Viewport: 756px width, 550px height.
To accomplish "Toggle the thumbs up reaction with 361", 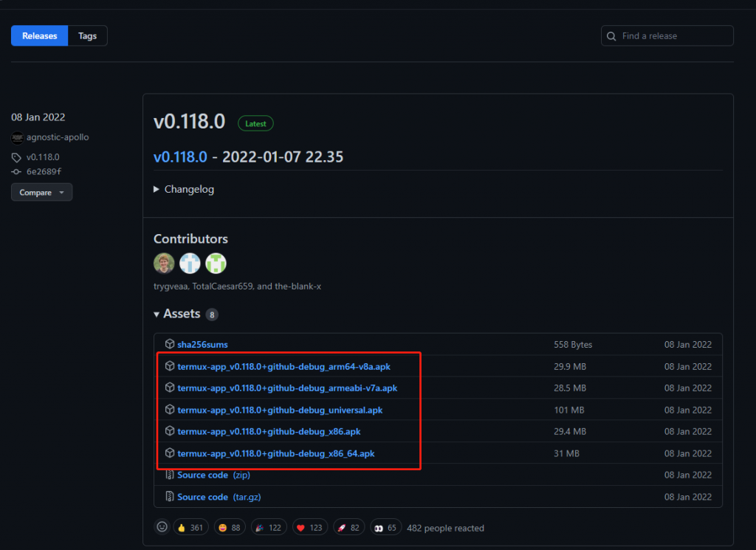I will (190, 528).
